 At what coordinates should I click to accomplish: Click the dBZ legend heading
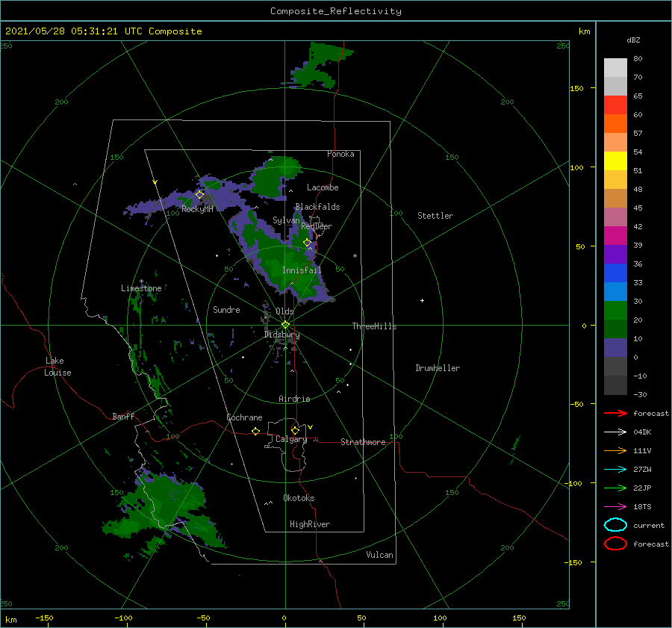coord(633,40)
